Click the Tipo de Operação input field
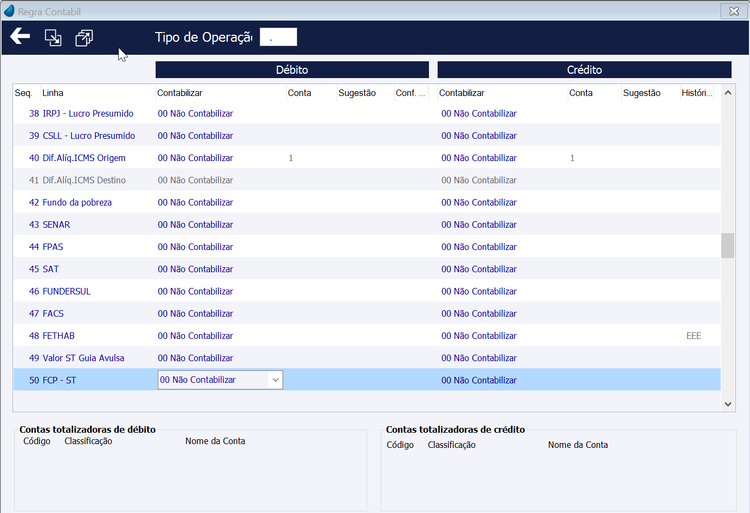This screenshot has height=513, width=750. point(278,37)
